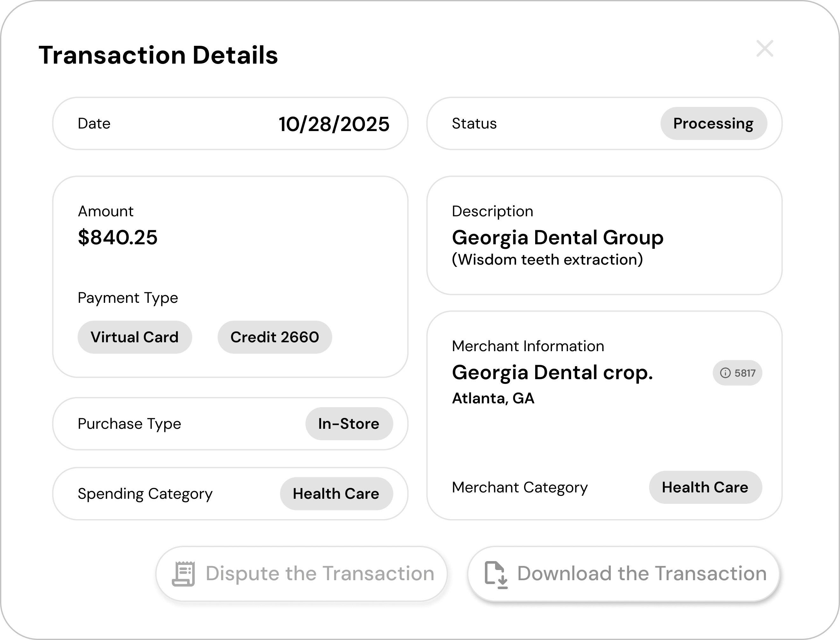The image size is (840, 640).
Task: Close the Transaction Details dialog
Action: [765, 49]
